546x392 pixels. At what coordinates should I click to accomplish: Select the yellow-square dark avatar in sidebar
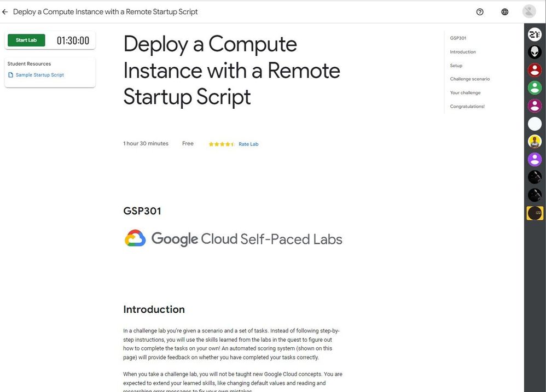(535, 213)
